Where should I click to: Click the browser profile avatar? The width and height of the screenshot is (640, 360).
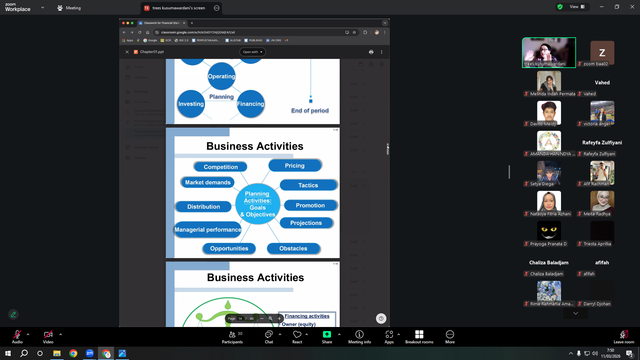[377, 32]
